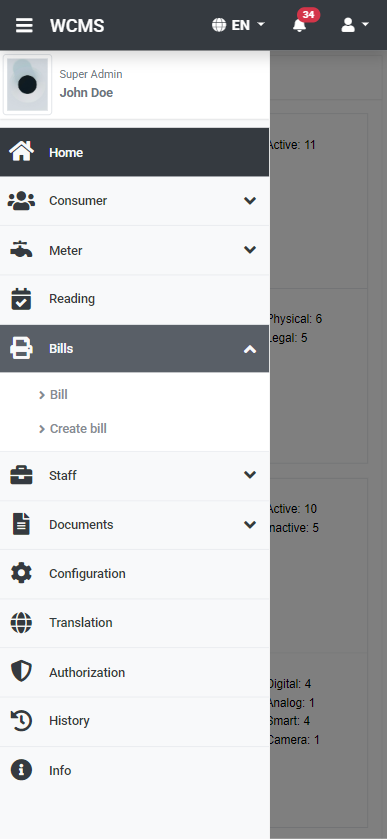Open the Configuration menu label
Screen dimensions: 387x839
tap(87, 574)
